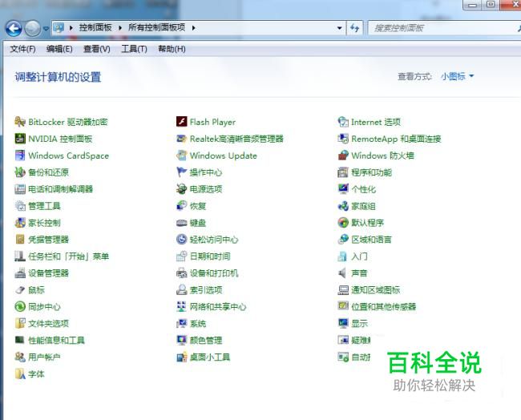Image resolution: width=521 pixels, height=420 pixels.
Task: Open the 查看(V) menu
Action: coord(97,49)
